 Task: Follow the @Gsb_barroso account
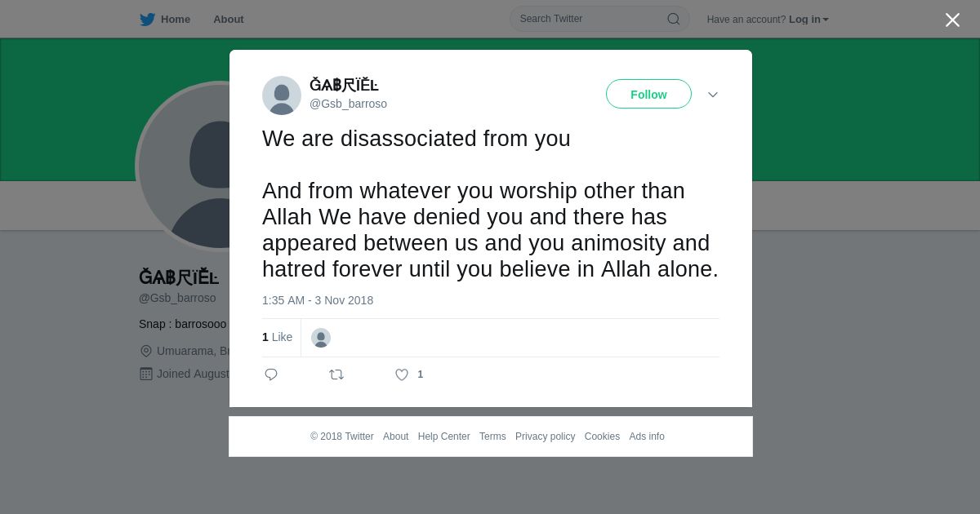[648, 94]
